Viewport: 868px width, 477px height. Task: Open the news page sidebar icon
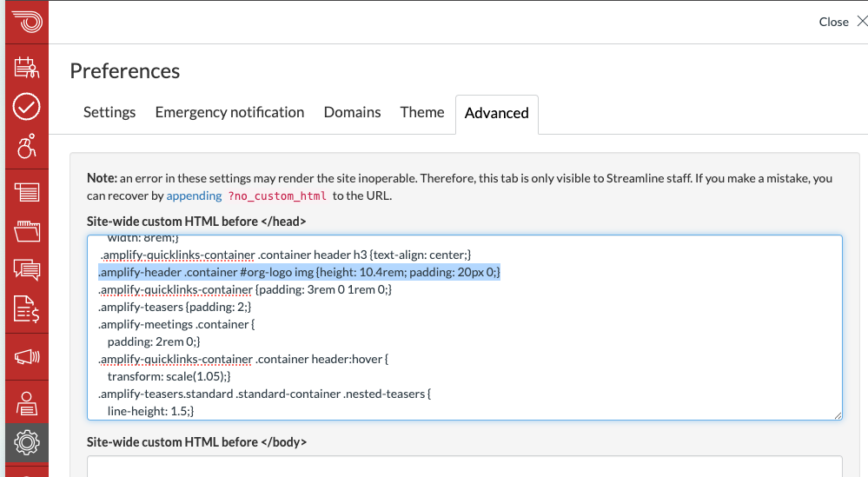26,192
